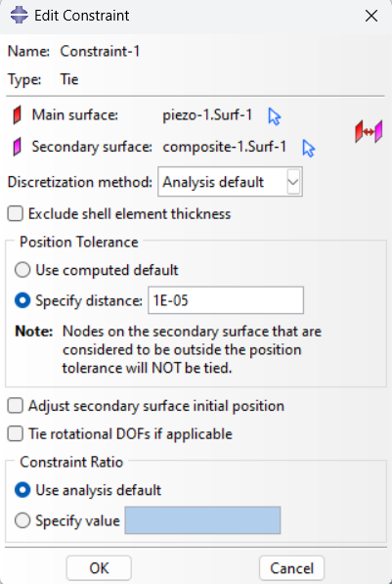
Task: Confirm the constraint with OK
Action: [99, 568]
